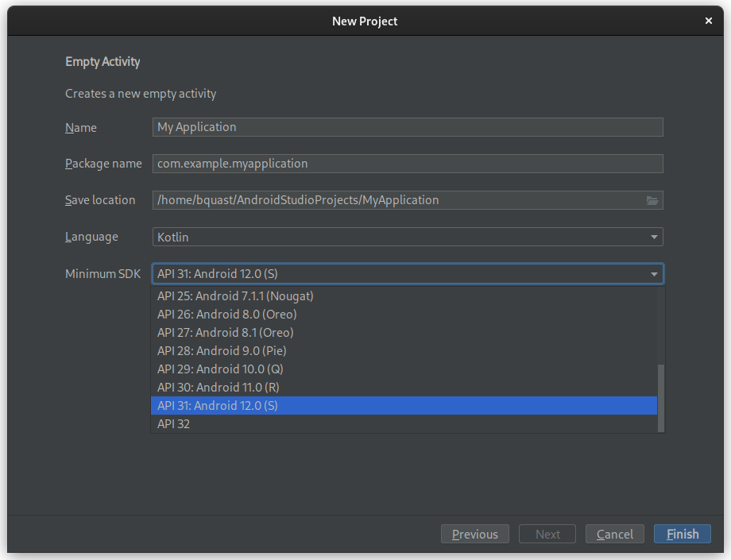
Task: Click into the Name text field
Action: 407,127
